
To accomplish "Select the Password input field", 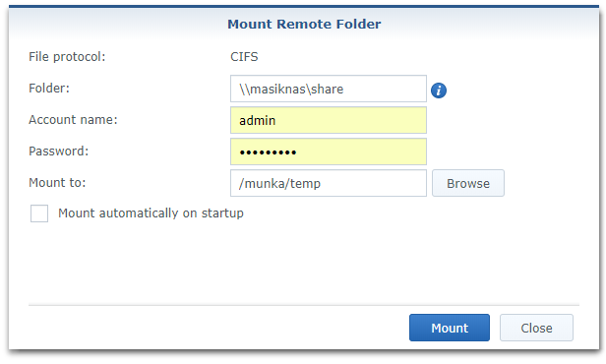I will coord(329,152).
